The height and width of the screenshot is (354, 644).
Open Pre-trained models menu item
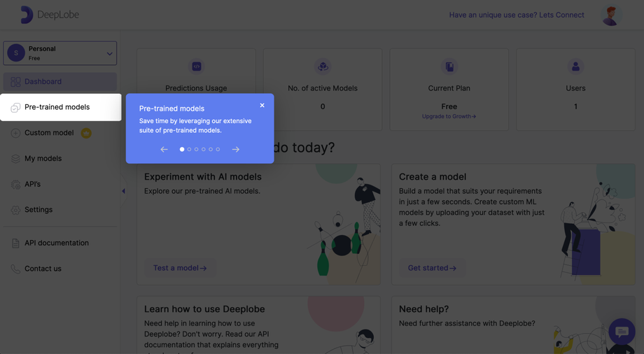click(x=57, y=107)
